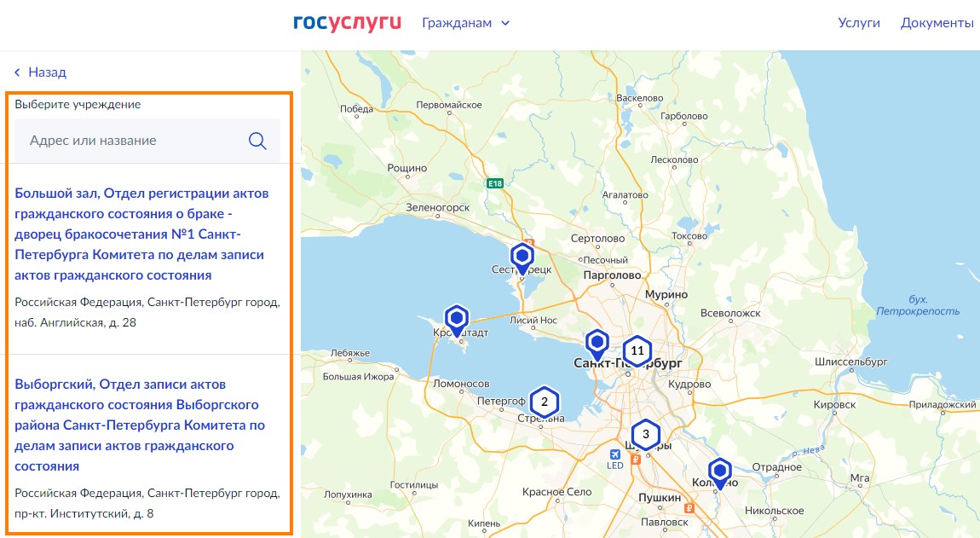Open the cluster marker labeled 11
The height and width of the screenshot is (538, 980).
(637, 351)
